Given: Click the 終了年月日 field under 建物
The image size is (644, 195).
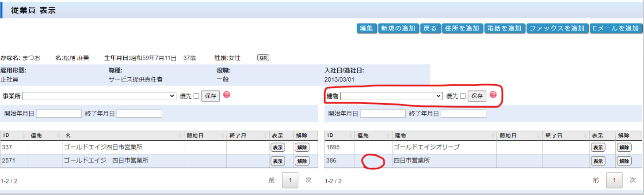Looking at the screenshot, I should [x=463, y=114].
